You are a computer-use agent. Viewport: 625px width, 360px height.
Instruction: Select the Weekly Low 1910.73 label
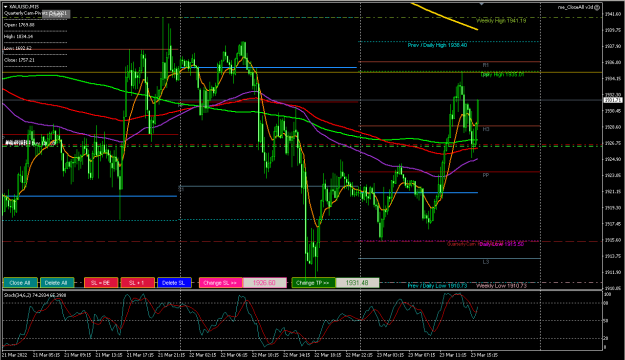click(501, 285)
